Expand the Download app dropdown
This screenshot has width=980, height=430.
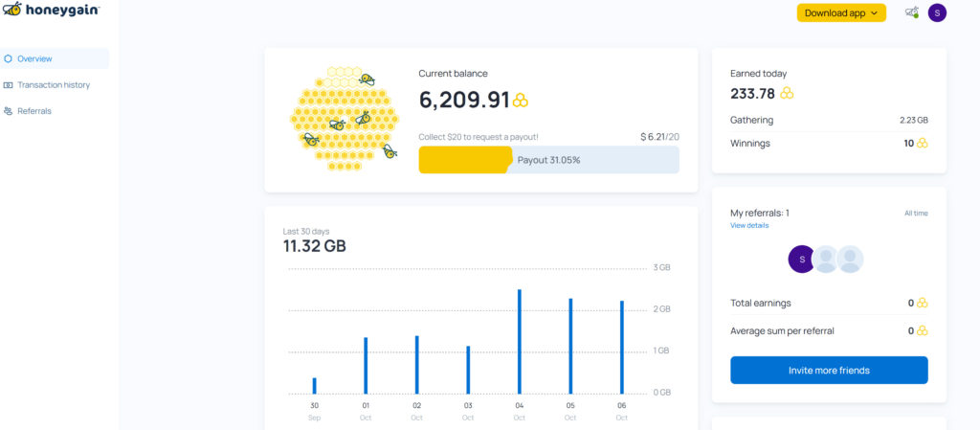(x=841, y=12)
